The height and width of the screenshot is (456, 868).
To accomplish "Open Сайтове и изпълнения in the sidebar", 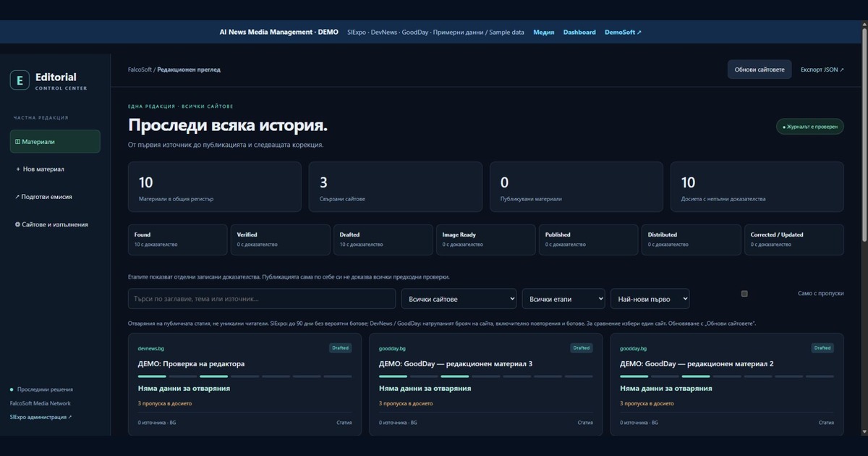I will click(55, 224).
